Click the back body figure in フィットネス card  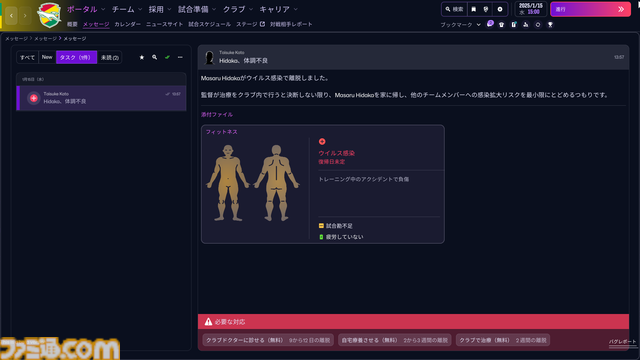[x=276, y=183]
